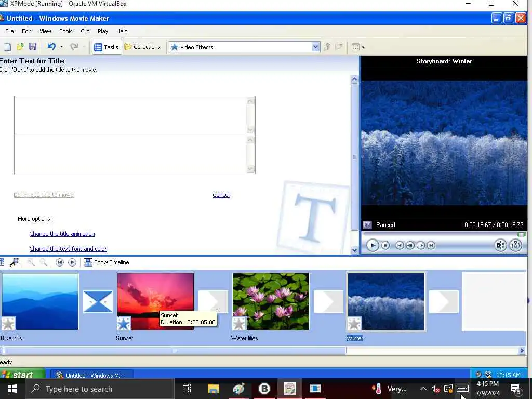Open the Play menu
This screenshot has height=399, width=532.
103,31
